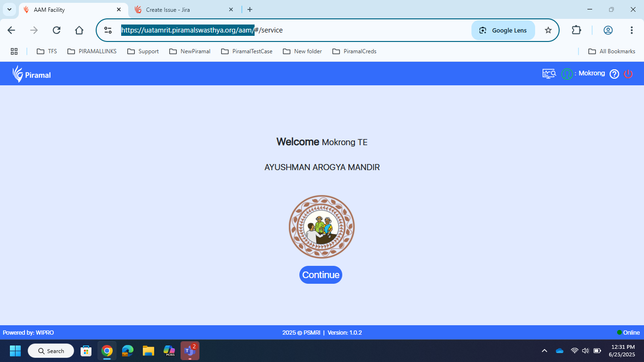Click the OneDrive cloud tray icon
Screen dimensions: 644x362
coord(560,351)
